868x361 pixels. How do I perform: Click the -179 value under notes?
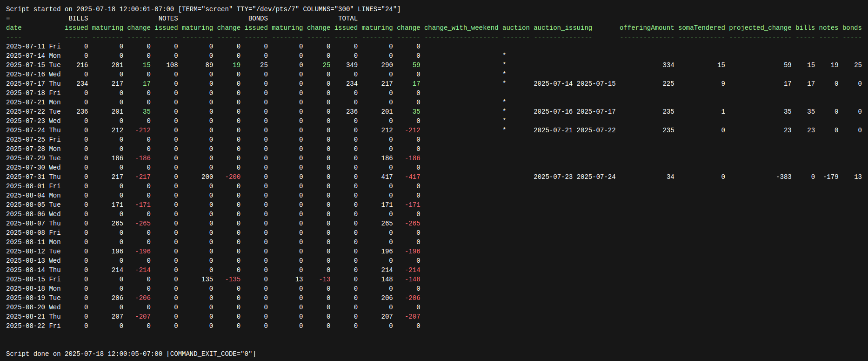(x=831, y=177)
